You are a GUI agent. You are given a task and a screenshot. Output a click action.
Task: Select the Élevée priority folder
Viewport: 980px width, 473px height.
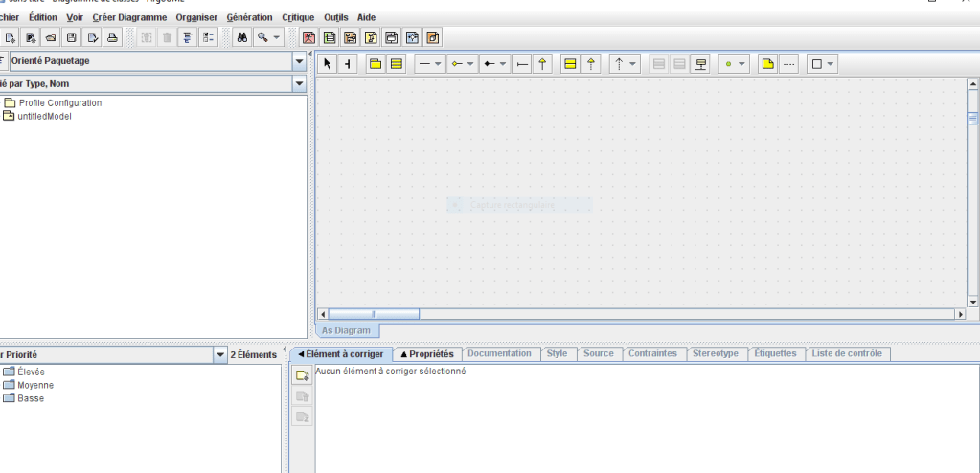(31, 372)
